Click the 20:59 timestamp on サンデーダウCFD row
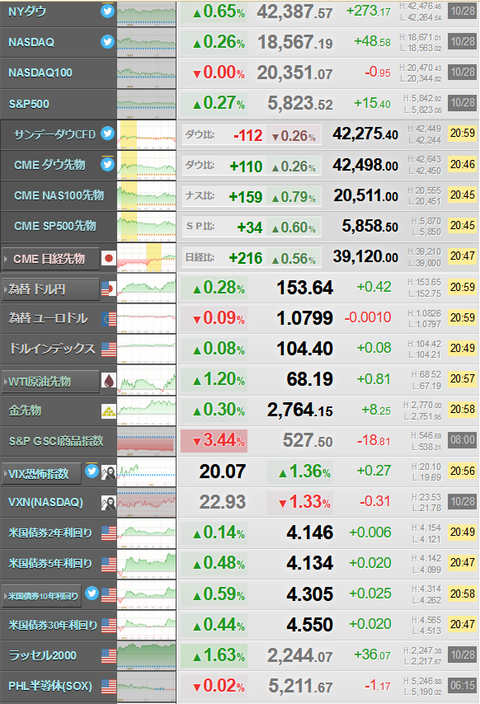 coord(462,133)
